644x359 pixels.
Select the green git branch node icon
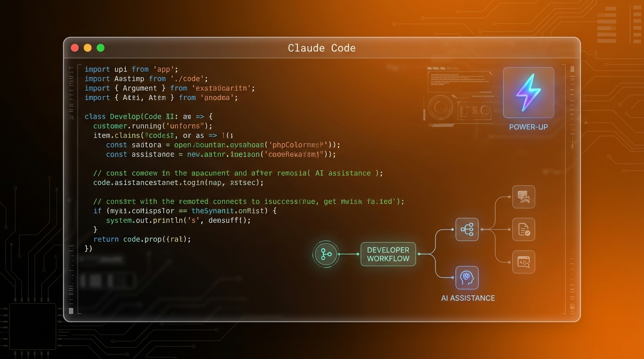pos(326,254)
